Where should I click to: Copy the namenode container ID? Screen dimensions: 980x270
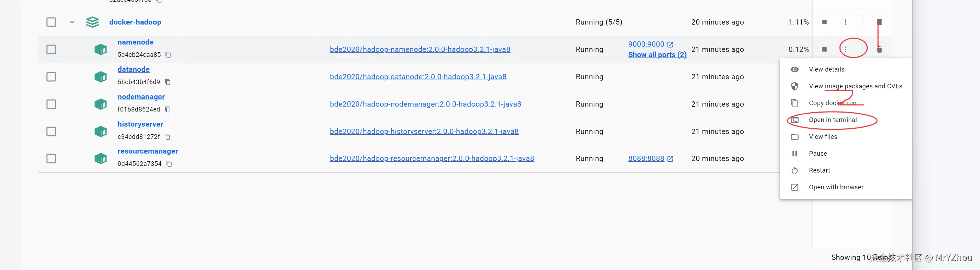[168, 55]
